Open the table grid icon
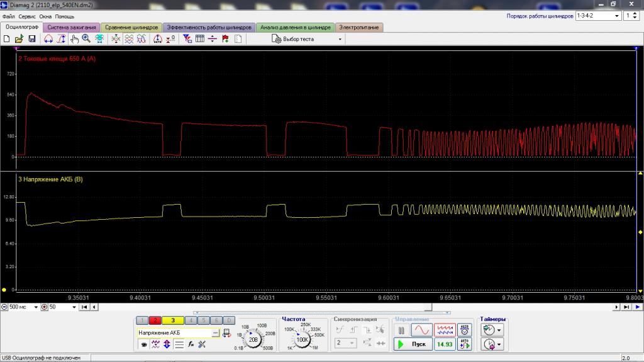Screen dimensions: 644x362 (200, 39)
